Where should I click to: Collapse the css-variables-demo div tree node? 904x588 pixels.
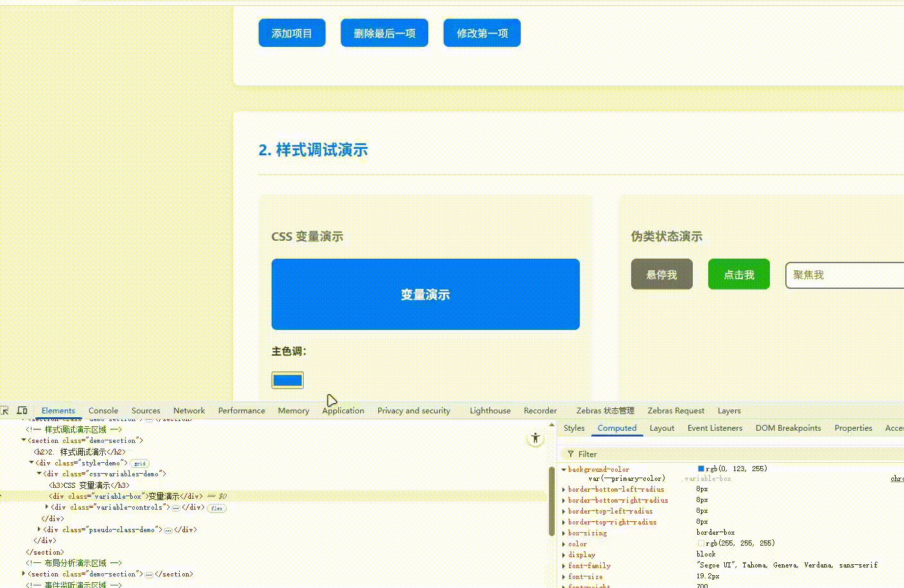40,474
